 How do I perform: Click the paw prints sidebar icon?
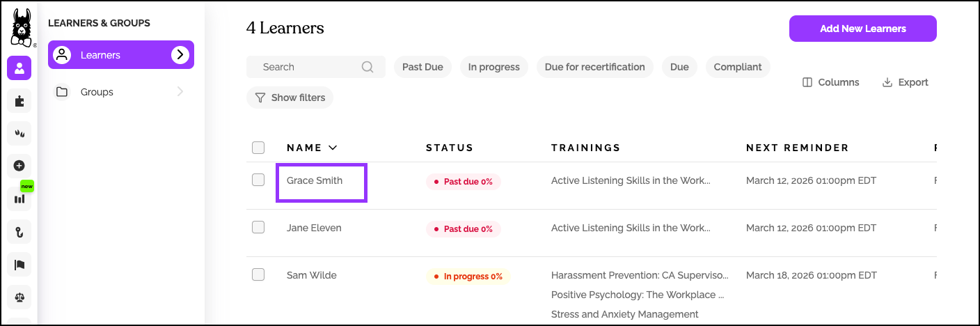click(x=19, y=133)
